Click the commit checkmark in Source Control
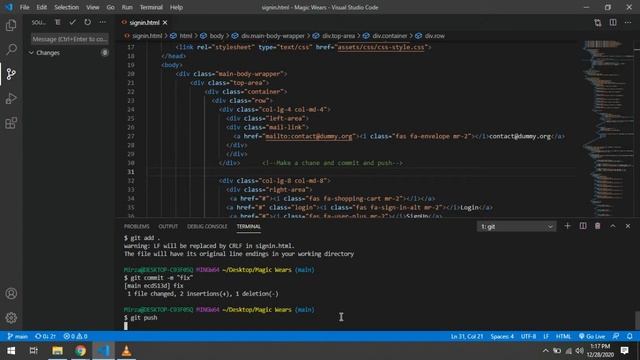 (72, 22)
